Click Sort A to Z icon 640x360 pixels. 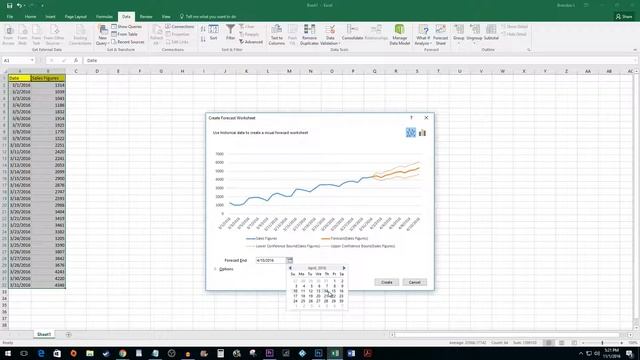(203, 29)
